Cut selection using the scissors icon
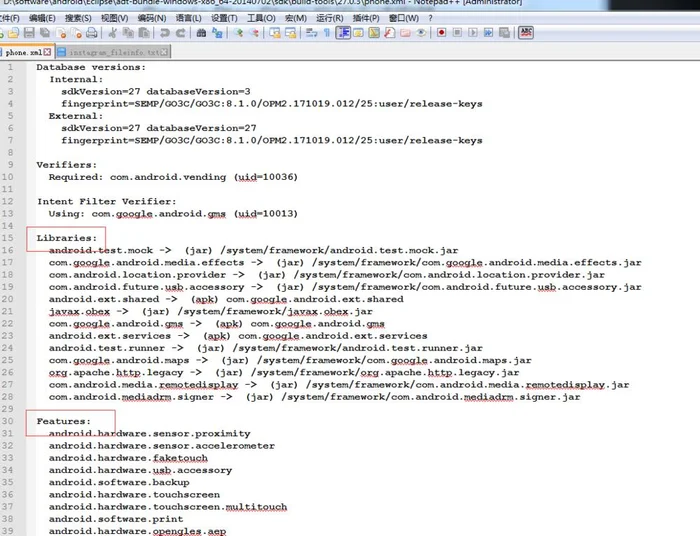The width and height of the screenshot is (700, 536). [112, 33]
